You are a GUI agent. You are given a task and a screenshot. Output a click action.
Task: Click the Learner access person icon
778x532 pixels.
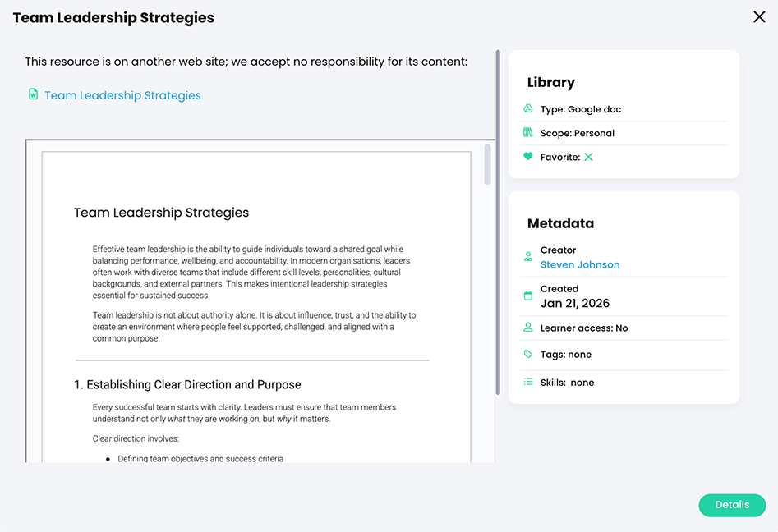[x=528, y=328]
